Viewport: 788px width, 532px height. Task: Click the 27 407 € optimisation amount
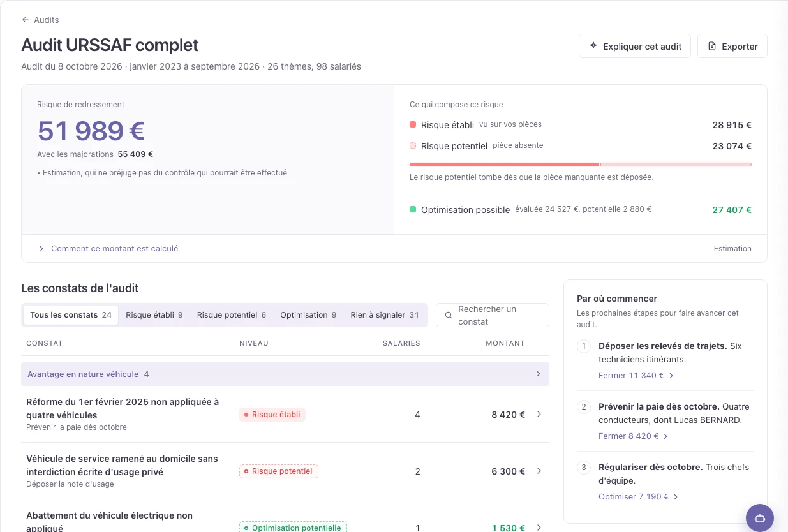(x=732, y=210)
